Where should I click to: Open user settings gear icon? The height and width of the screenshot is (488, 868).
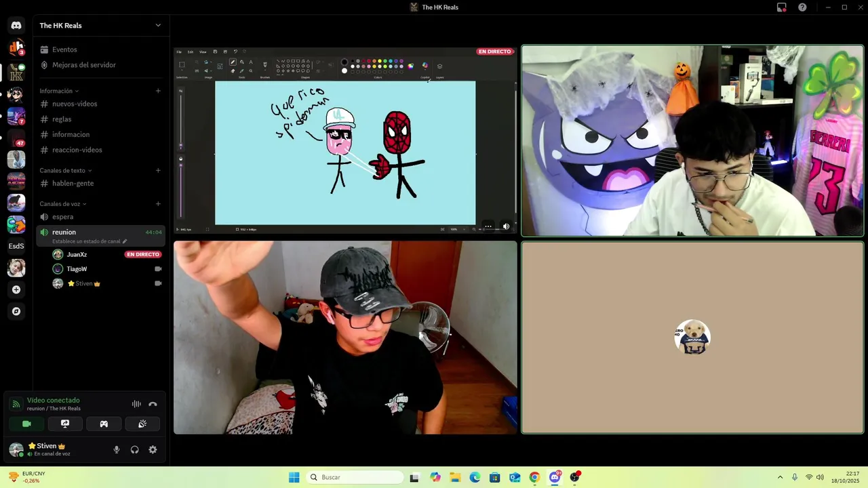click(153, 449)
